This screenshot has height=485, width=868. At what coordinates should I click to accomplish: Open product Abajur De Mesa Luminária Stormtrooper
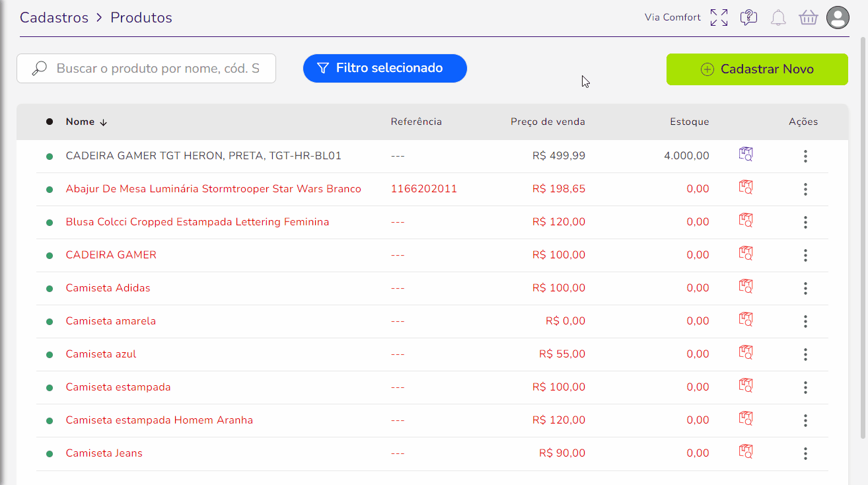[x=213, y=189]
